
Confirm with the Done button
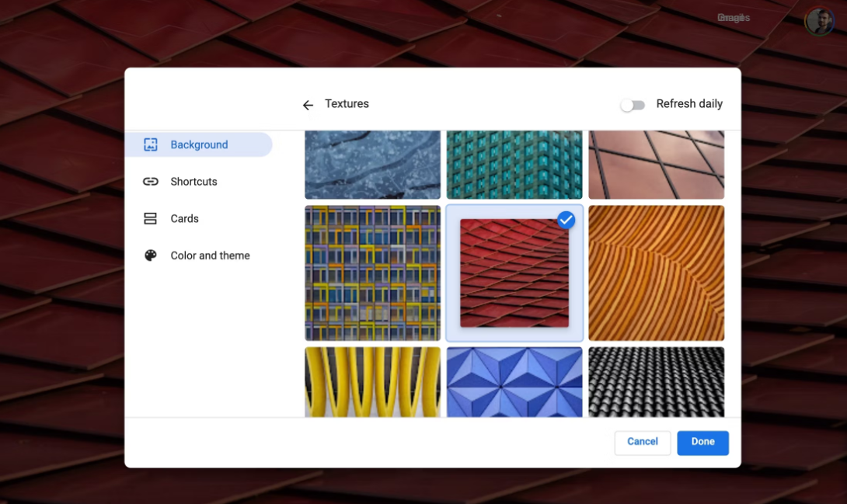702,443
